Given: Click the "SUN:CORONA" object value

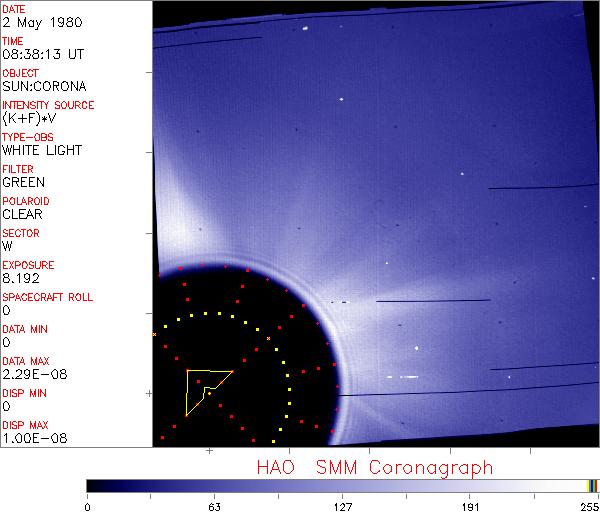Looking at the screenshot, I should click(x=36, y=87).
